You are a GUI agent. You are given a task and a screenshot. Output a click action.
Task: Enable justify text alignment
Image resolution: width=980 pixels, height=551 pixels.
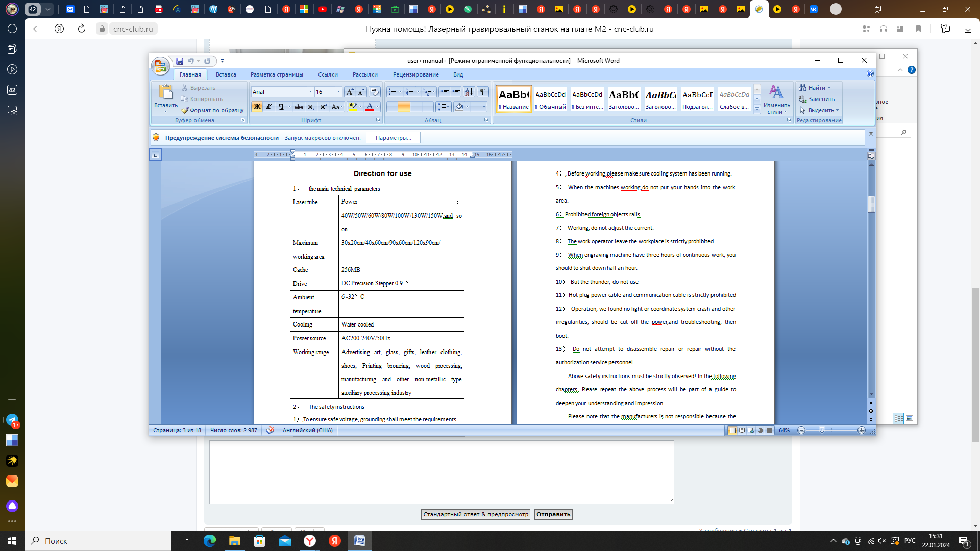coord(428,107)
